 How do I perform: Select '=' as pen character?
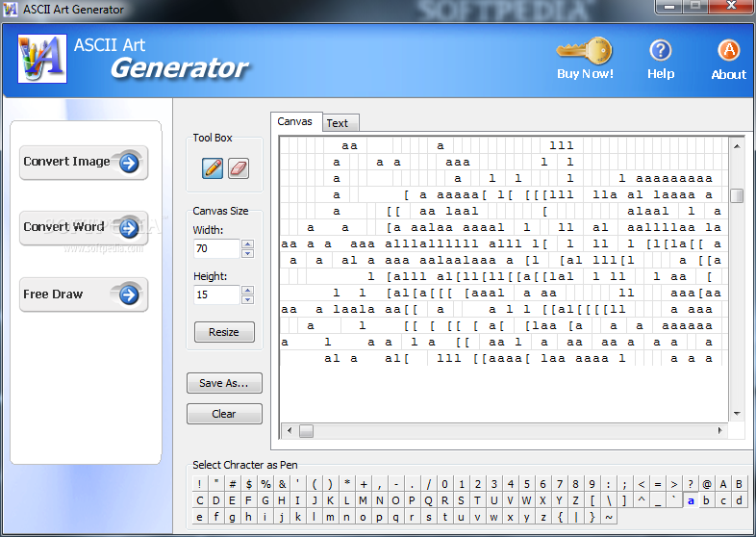coord(658,484)
